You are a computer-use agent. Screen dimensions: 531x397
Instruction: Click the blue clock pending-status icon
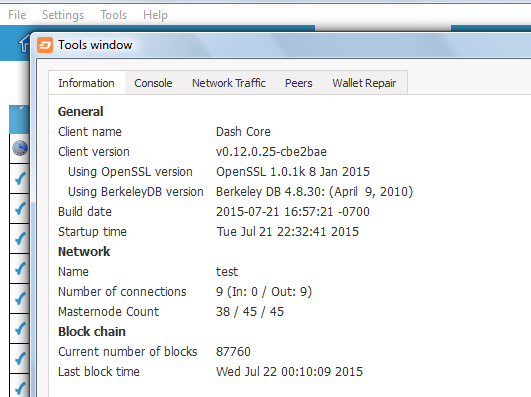(x=20, y=148)
